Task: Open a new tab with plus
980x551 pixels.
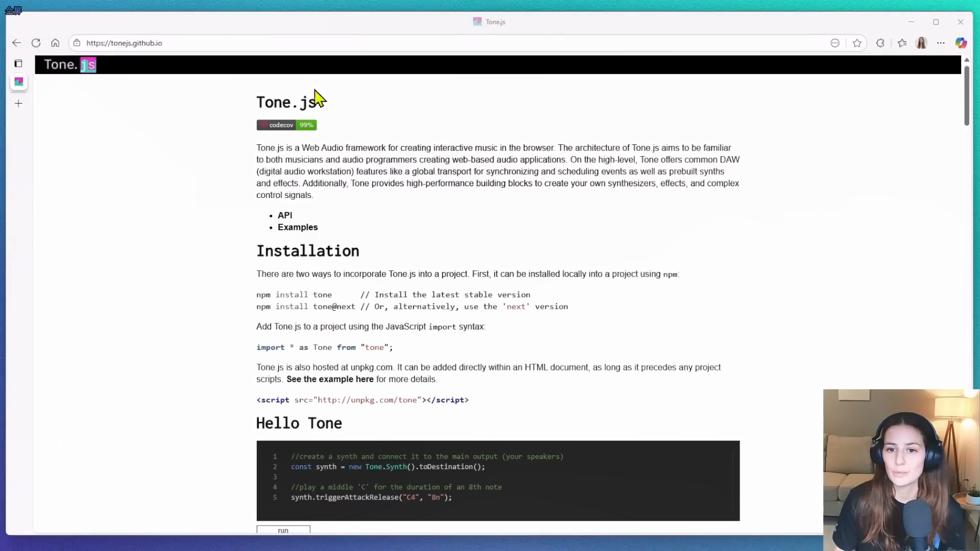Action: point(18,104)
